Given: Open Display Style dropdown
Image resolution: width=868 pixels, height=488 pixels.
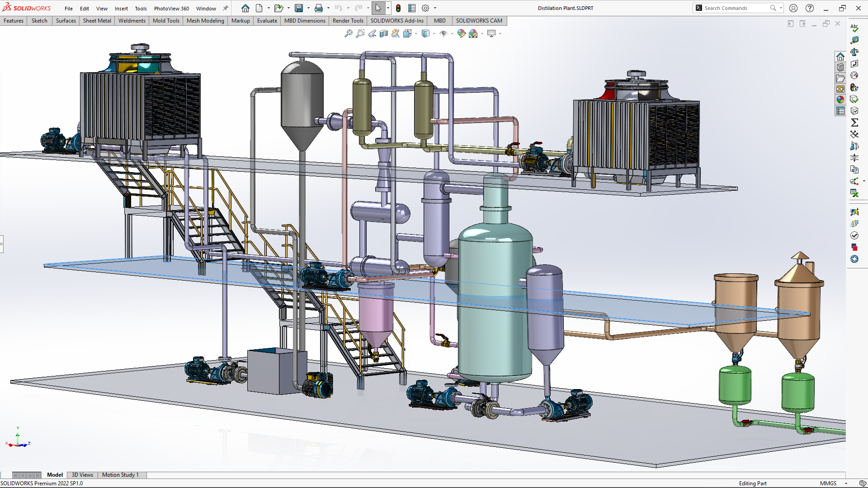Looking at the screenshot, I should tap(434, 33).
